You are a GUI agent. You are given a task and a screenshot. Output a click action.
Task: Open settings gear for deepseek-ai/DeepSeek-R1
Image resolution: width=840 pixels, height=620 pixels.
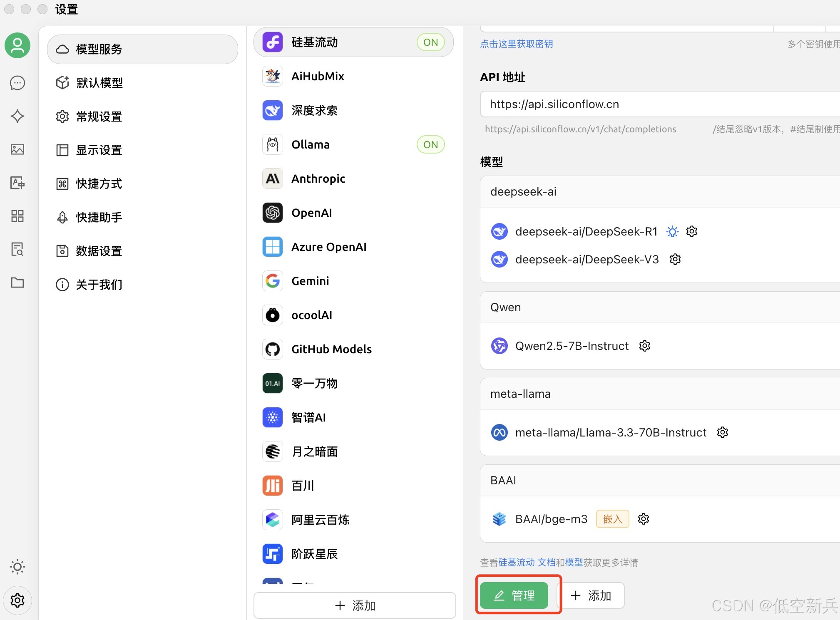691,231
